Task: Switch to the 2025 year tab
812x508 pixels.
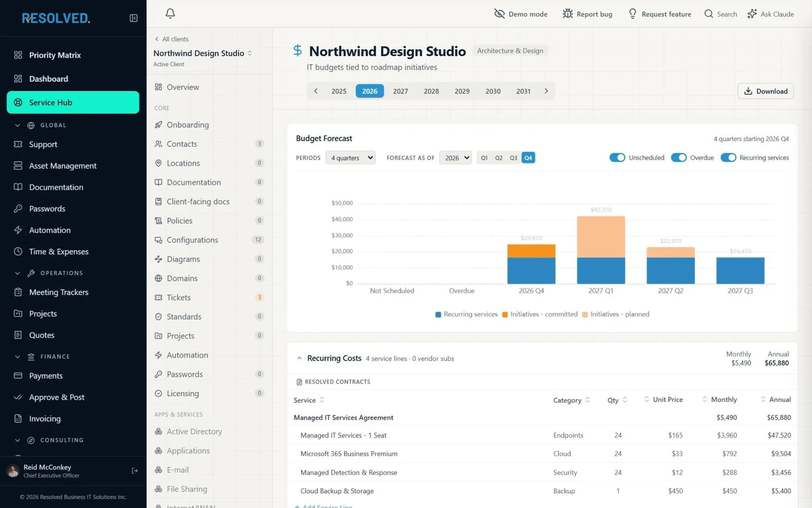Action: pos(339,91)
